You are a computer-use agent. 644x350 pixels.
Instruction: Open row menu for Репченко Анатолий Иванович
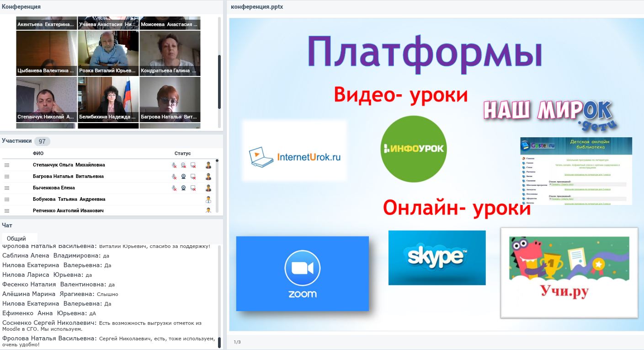click(7, 210)
